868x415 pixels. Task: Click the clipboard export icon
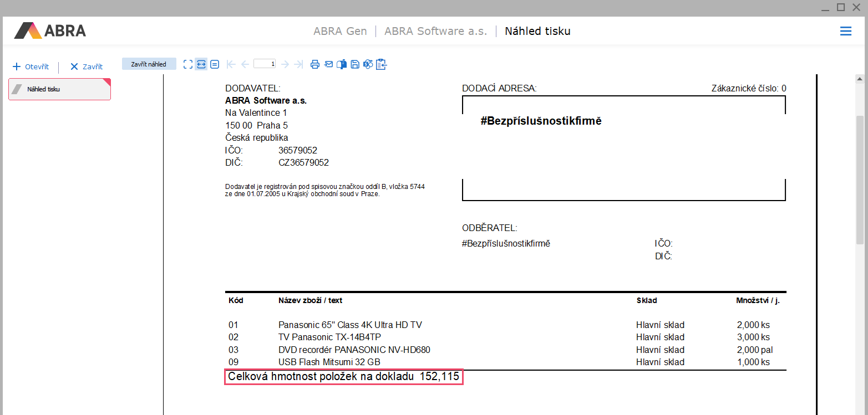(381, 64)
